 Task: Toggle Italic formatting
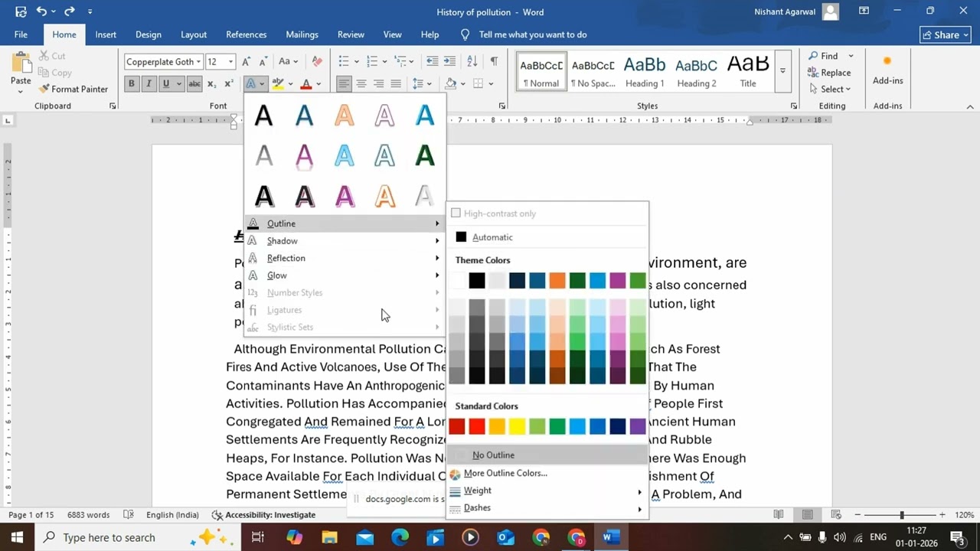point(149,83)
